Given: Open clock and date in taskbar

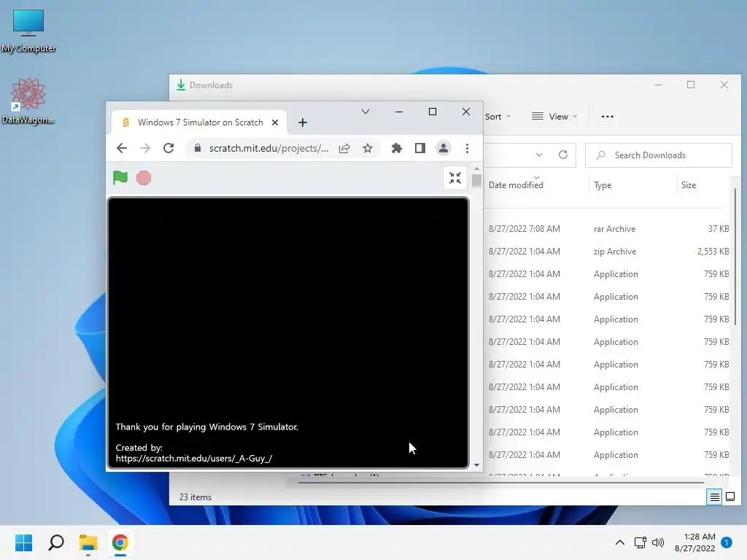Looking at the screenshot, I should pyautogui.click(x=694, y=542).
